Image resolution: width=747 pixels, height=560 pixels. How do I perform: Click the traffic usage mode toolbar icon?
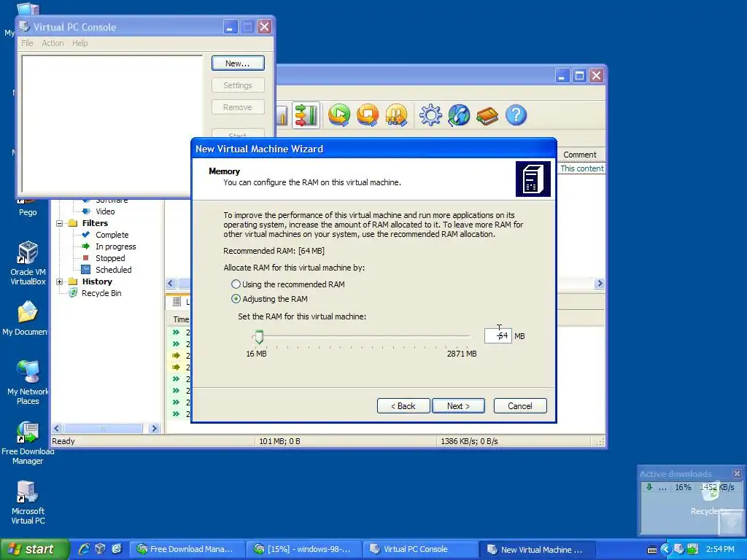(x=306, y=114)
